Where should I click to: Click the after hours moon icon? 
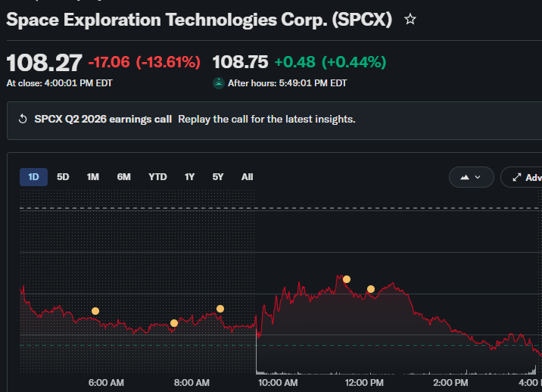[x=219, y=83]
